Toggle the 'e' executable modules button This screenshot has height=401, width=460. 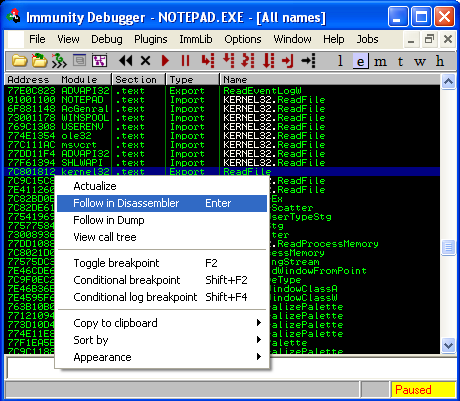coord(360,61)
